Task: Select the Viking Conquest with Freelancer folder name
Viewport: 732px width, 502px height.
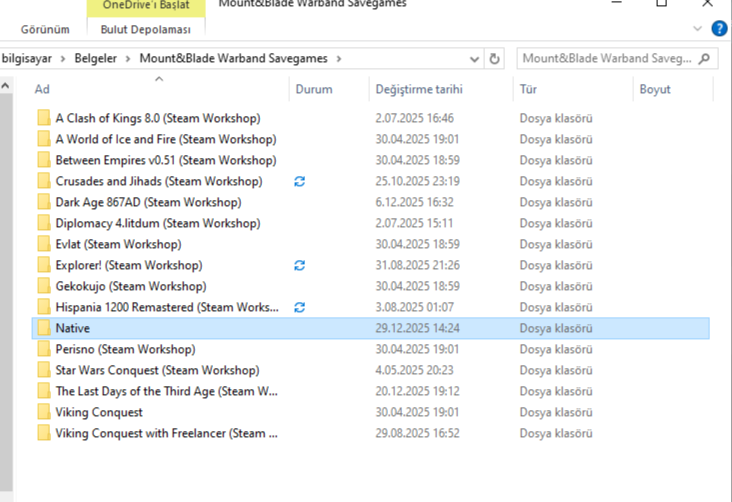Action: click(167, 433)
